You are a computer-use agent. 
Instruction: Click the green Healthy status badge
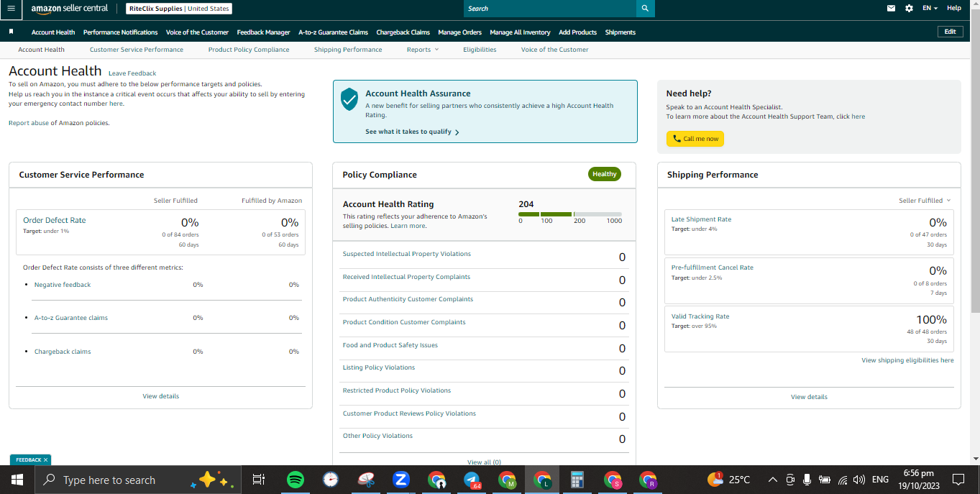604,174
